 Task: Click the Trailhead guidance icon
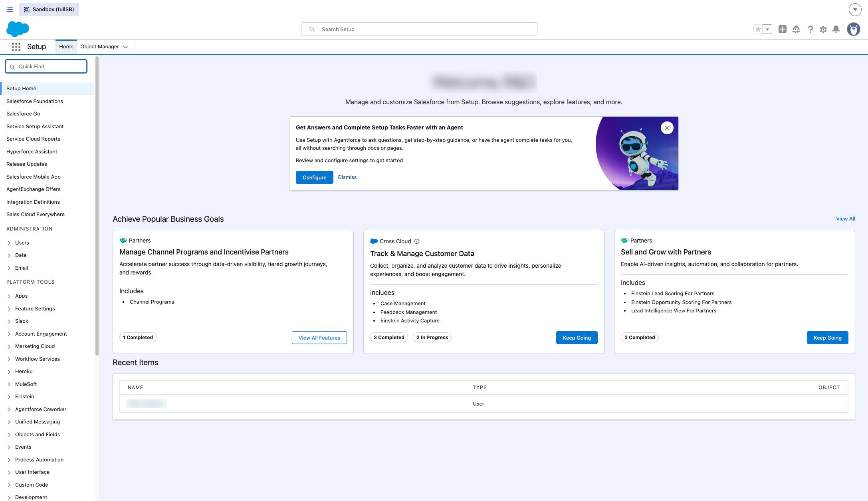coord(796,29)
